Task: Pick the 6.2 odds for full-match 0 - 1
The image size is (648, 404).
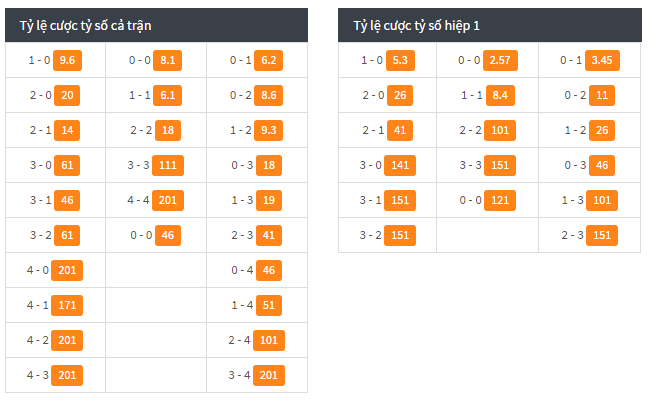Action: [x=269, y=60]
